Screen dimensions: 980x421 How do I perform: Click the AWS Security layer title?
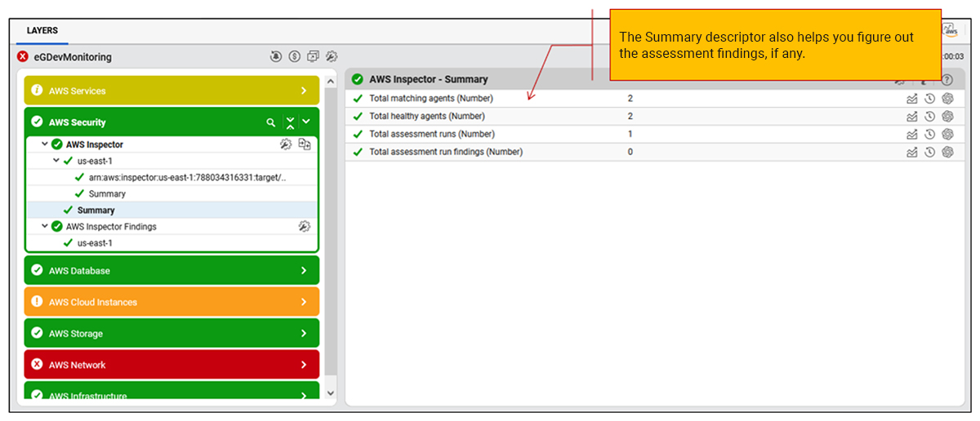[78, 122]
